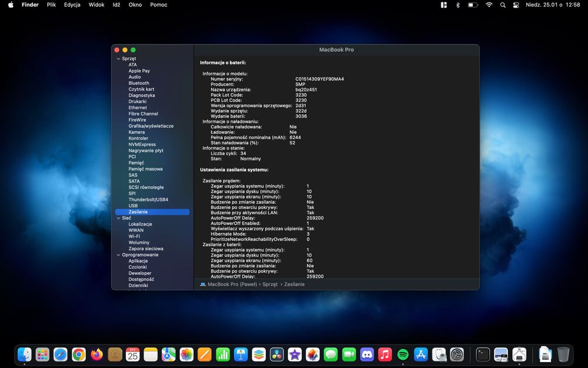Click the System Information Dock icon

point(519,354)
